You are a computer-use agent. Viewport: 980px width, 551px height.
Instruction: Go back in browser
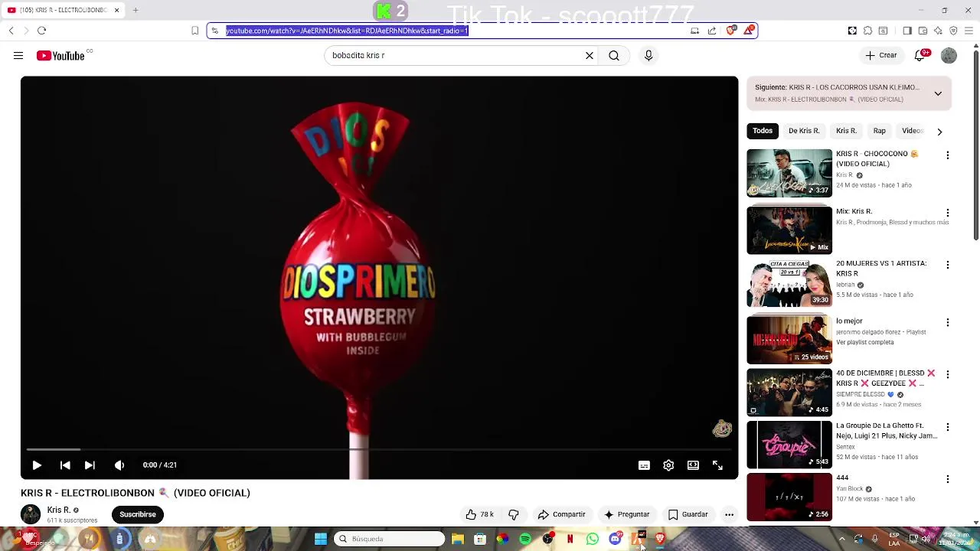11,31
